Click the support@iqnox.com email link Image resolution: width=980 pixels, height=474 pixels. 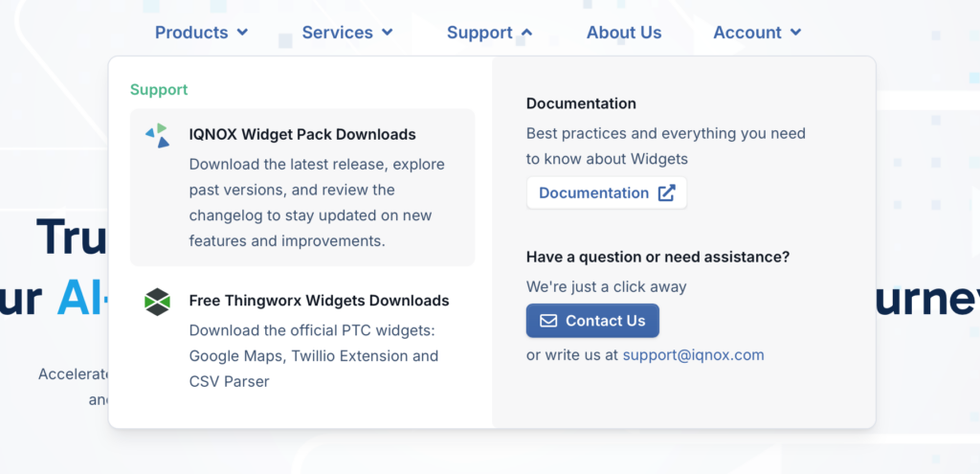[693, 354]
